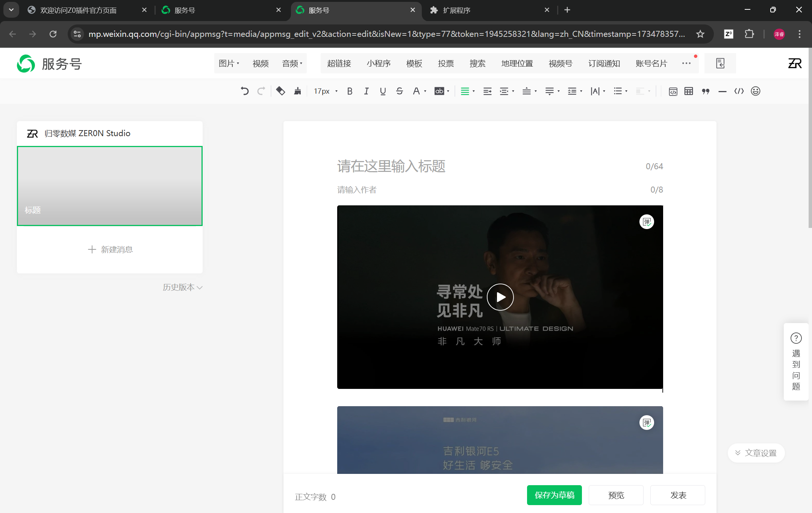Click the ZR plugin logo at top right
Viewport: 812px width, 513px height.
pos(795,63)
